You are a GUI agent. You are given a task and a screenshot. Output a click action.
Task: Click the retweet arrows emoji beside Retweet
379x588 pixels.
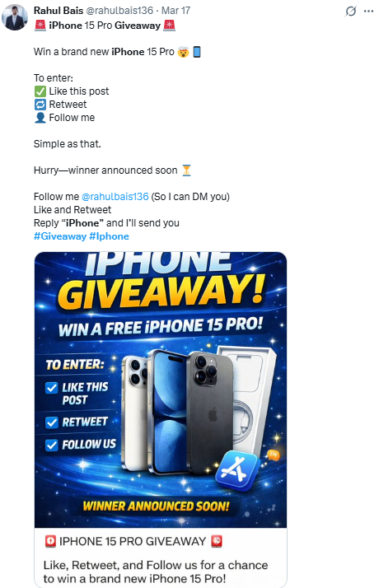[x=40, y=105]
